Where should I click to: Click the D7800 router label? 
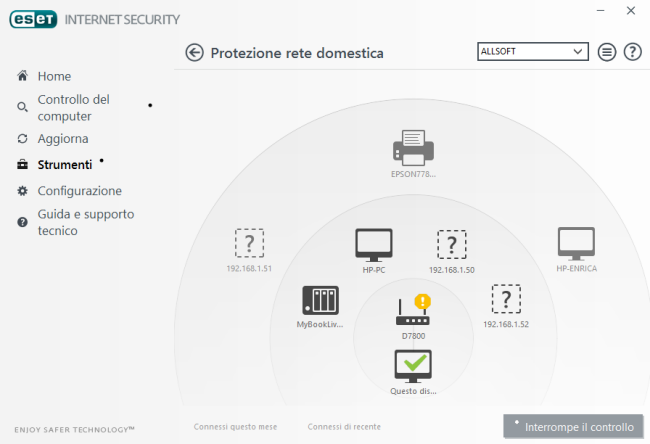coord(413,336)
